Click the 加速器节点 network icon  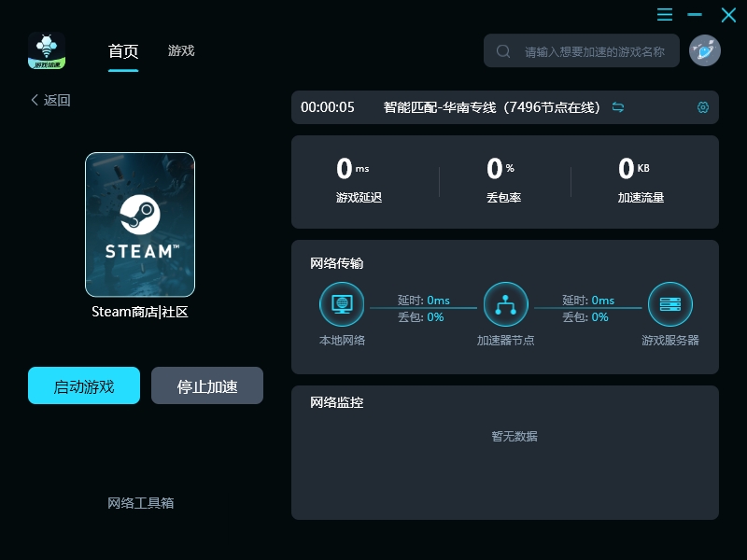pyautogui.click(x=506, y=304)
